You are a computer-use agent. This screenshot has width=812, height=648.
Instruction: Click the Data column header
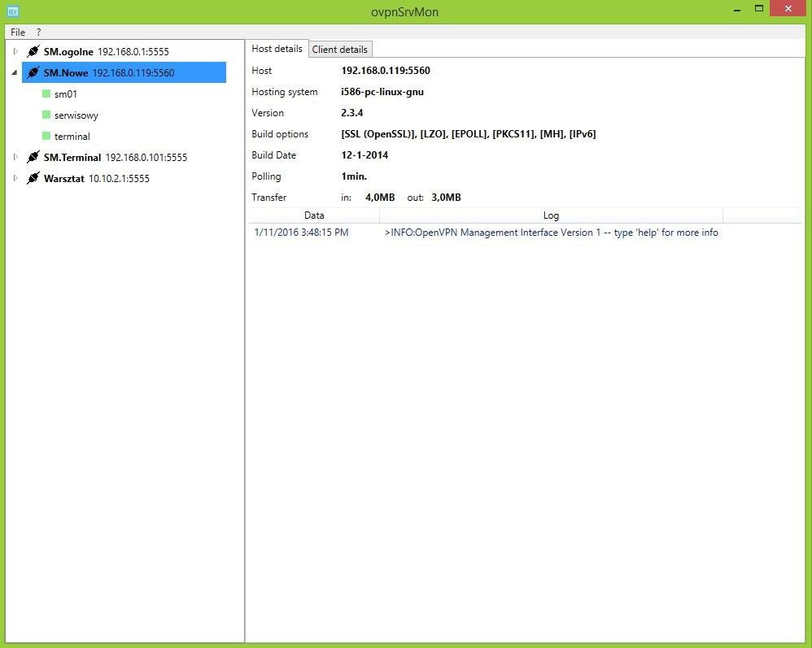click(314, 215)
